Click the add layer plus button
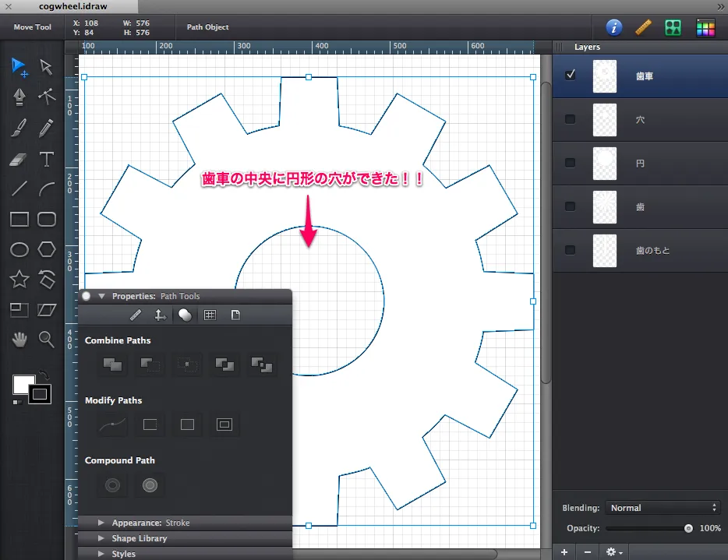The height and width of the screenshot is (560, 728). point(564,551)
